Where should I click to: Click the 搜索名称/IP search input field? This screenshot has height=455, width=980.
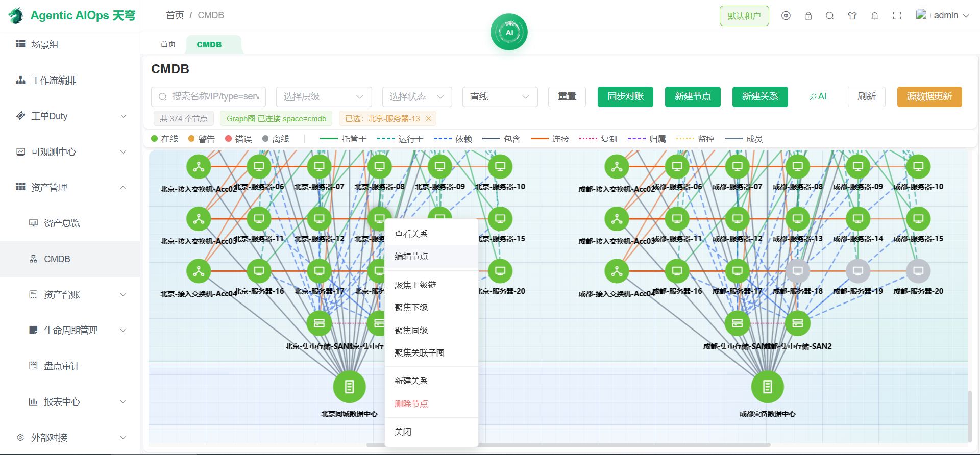pyautogui.click(x=208, y=97)
